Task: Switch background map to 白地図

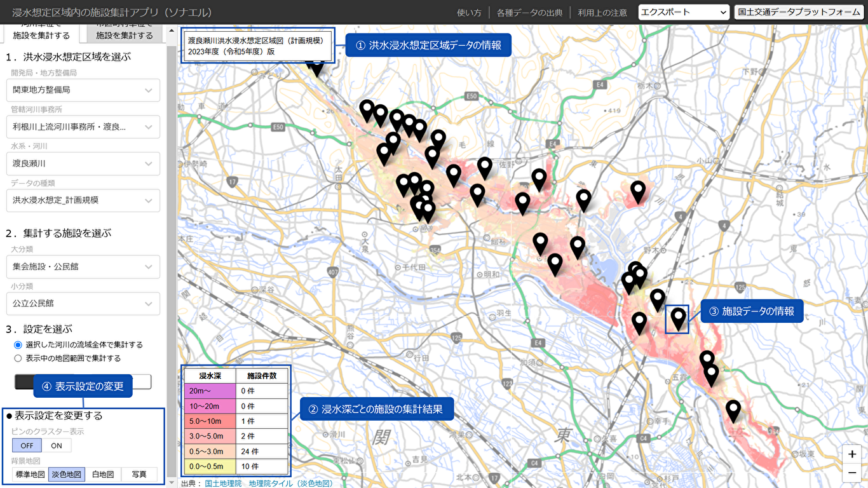Action: [x=103, y=474]
